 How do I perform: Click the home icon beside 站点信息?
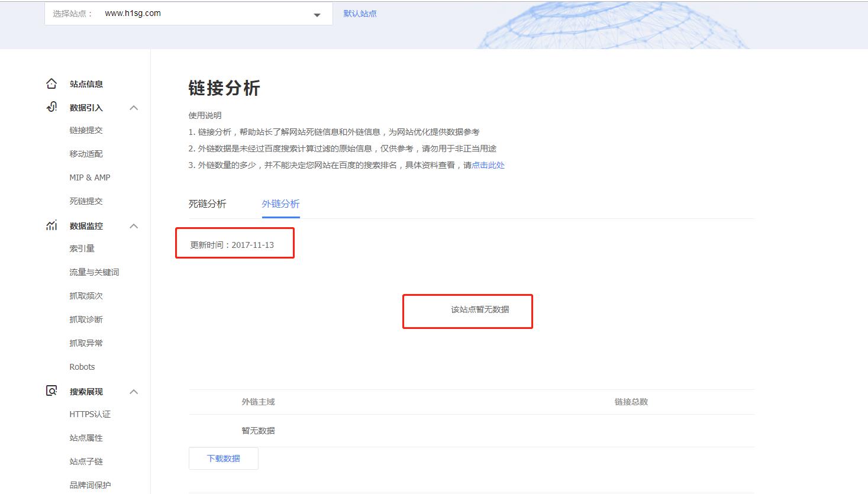(x=51, y=84)
